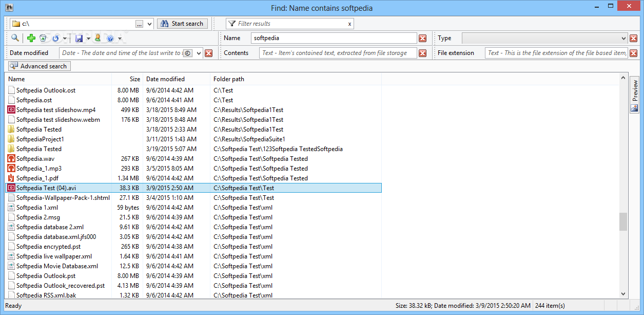The width and height of the screenshot is (644, 315).
Task: Click the C:\Results\SoftpediaSuite1 folder path
Action: coord(249,139)
